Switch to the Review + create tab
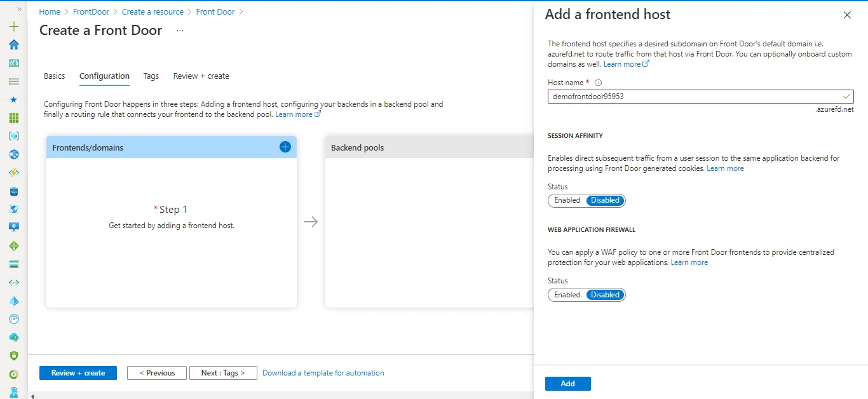This screenshot has width=868, height=399. 201,76
